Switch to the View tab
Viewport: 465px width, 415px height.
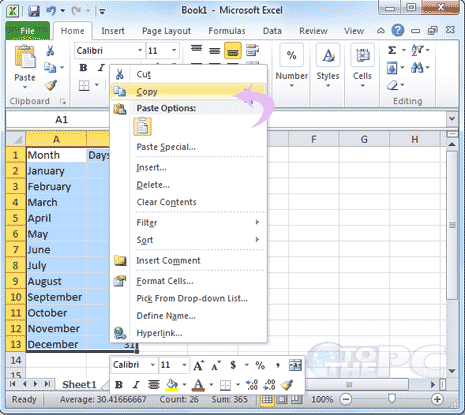tap(354, 31)
